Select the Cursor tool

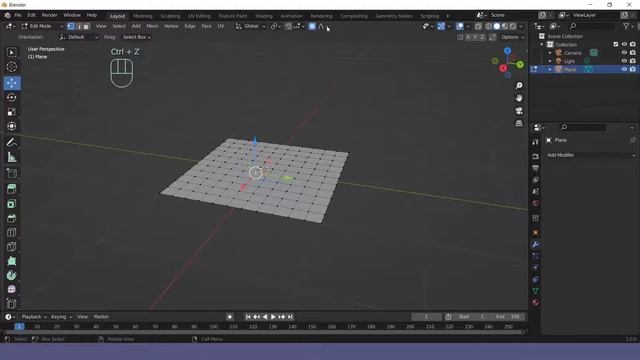11,67
